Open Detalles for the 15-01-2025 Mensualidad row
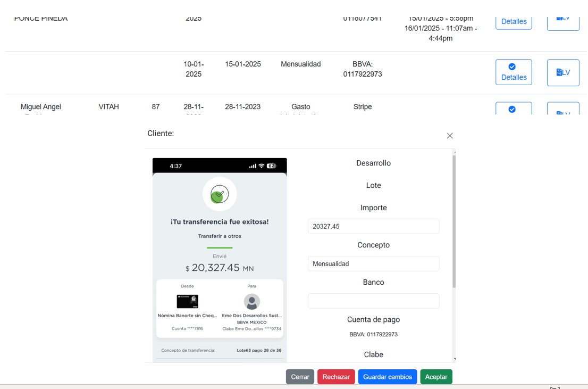The width and height of the screenshot is (588, 389). [x=514, y=72]
